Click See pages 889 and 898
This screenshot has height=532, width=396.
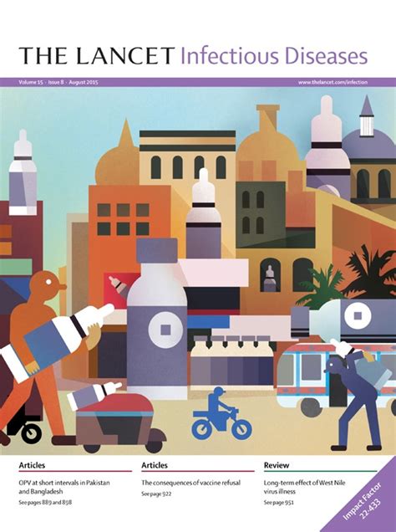[45, 503]
